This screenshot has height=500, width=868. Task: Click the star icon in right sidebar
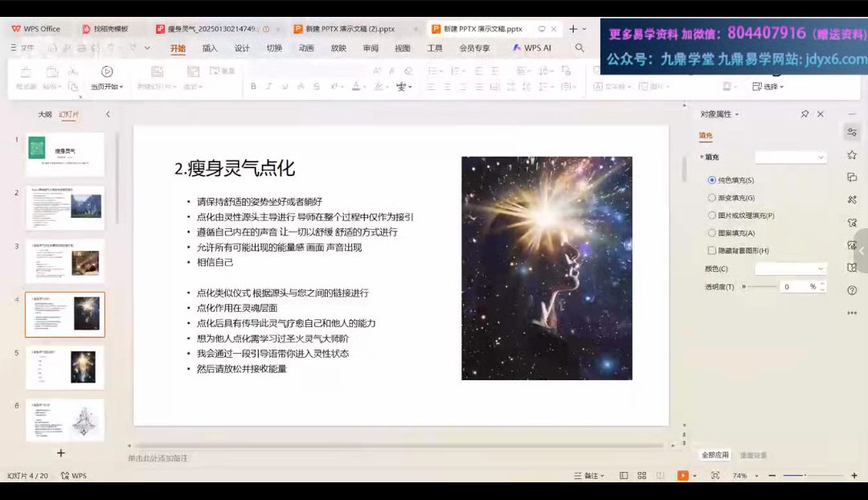coord(852,154)
